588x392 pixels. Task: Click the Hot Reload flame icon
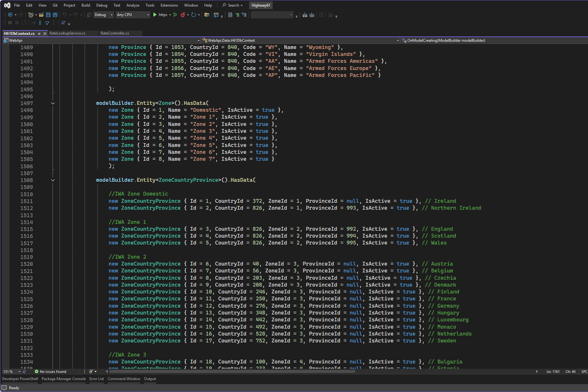183,15
